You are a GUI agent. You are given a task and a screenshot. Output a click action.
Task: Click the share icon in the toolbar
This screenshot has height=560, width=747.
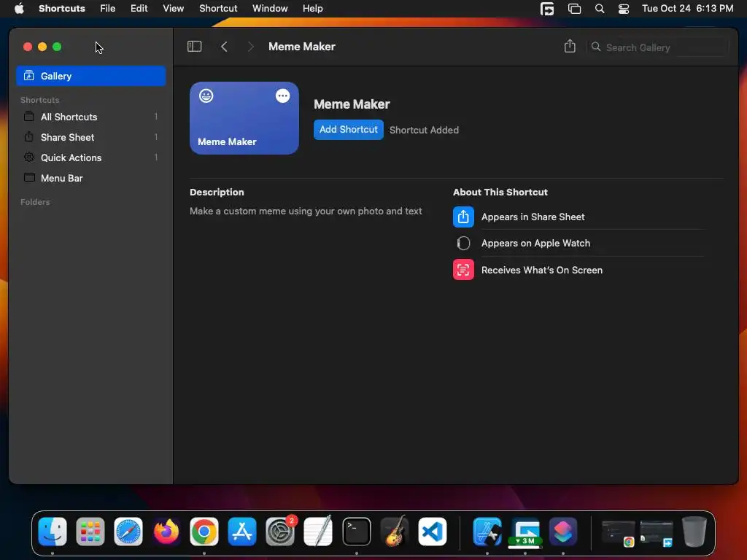pyautogui.click(x=570, y=46)
